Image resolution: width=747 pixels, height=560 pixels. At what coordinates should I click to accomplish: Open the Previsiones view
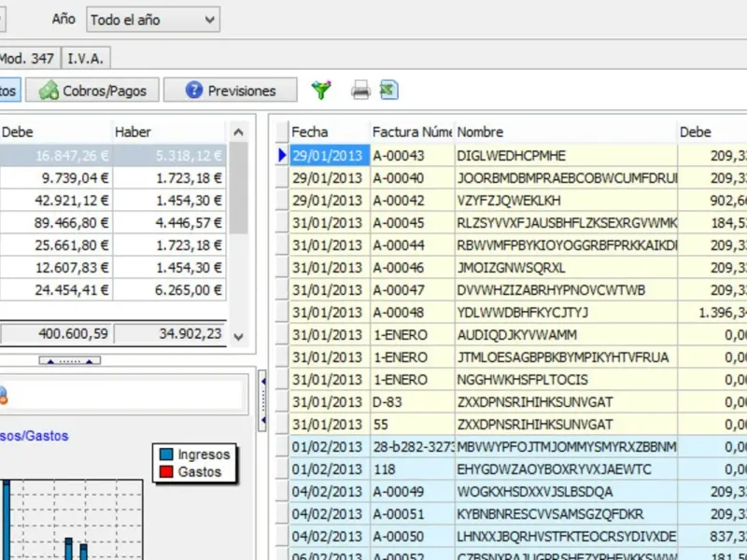click(231, 90)
